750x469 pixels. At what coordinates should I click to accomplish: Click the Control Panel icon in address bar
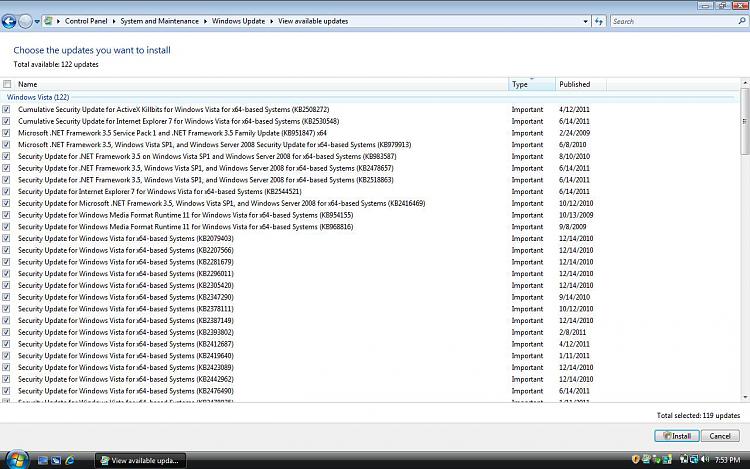click(48, 21)
